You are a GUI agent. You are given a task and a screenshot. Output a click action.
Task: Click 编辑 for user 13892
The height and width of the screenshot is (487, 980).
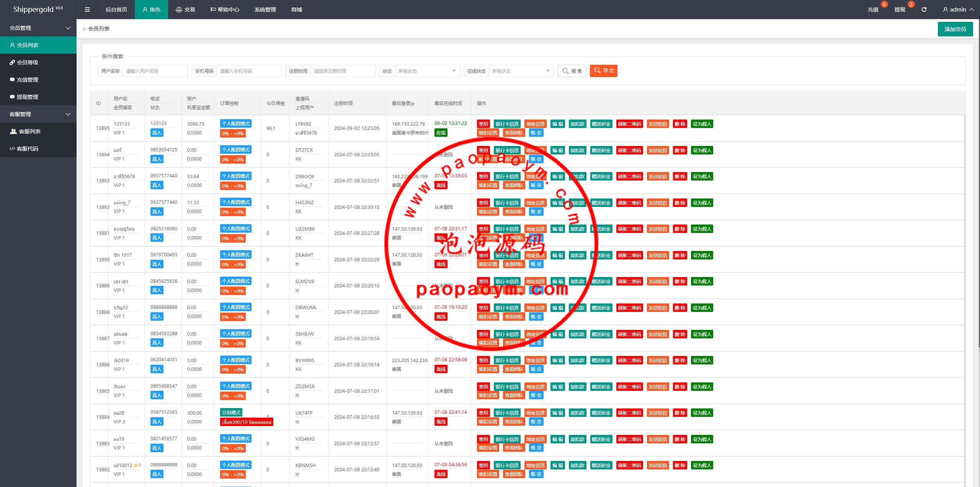click(557, 203)
